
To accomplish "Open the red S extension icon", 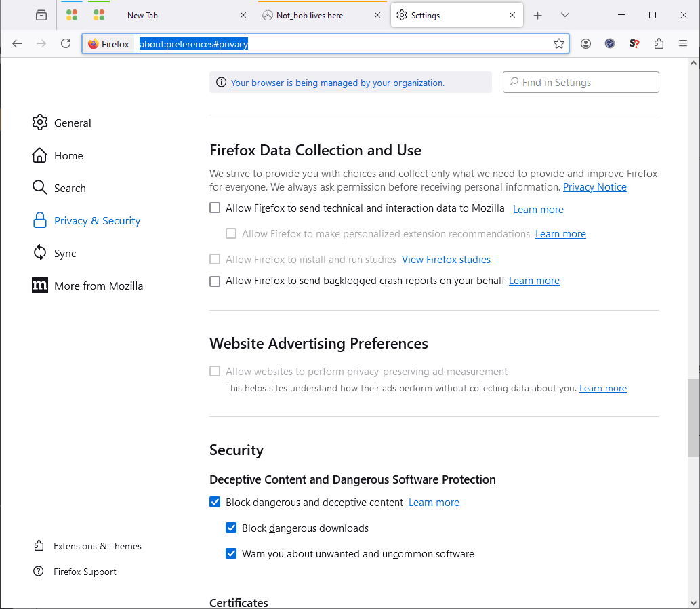I will 634,44.
